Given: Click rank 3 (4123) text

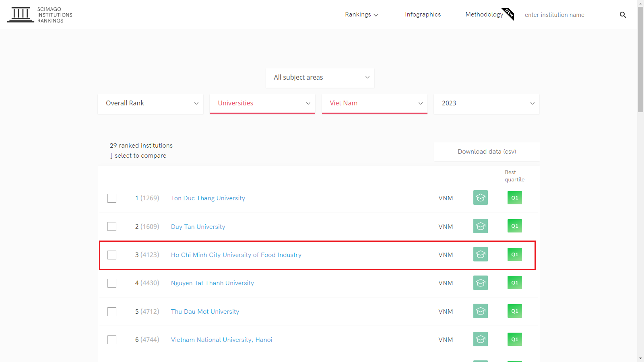Looking at the screenshot, I should [147, 255].
